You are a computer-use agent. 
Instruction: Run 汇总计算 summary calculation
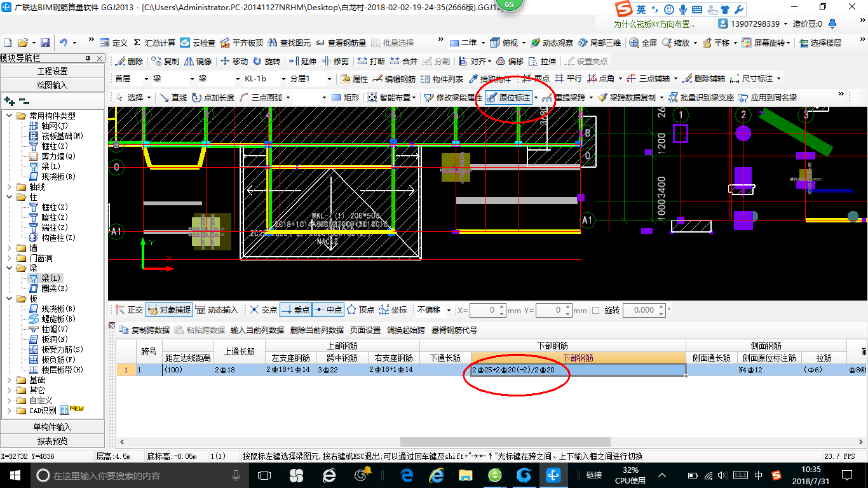point(154,43)
